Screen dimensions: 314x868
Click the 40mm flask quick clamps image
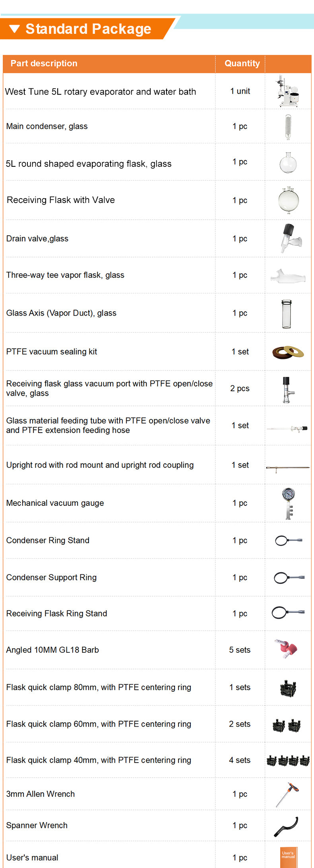pos(288,761)
